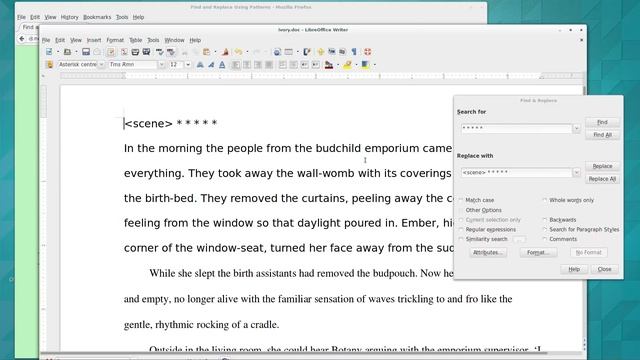This screenshot has width=640, height=360.
Task: Enable Search for Paragraph Styles checkbox
Action: click(x=544, y=229)
